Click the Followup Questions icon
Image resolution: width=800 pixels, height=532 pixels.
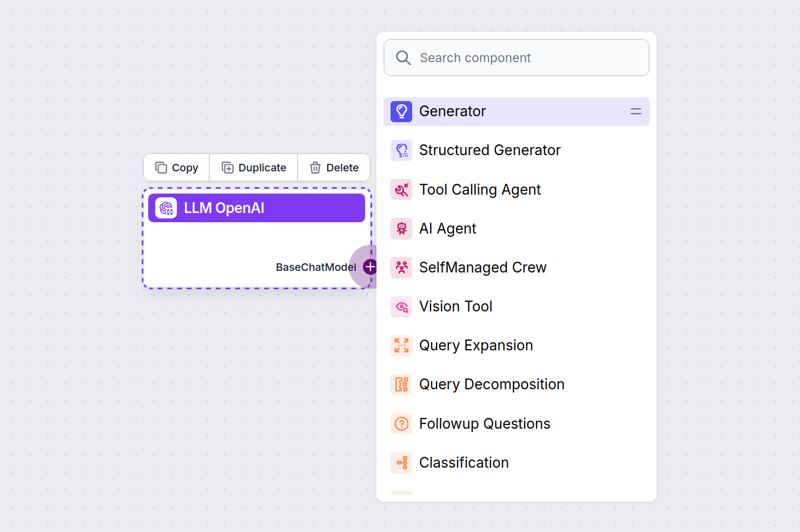[401, 424]
